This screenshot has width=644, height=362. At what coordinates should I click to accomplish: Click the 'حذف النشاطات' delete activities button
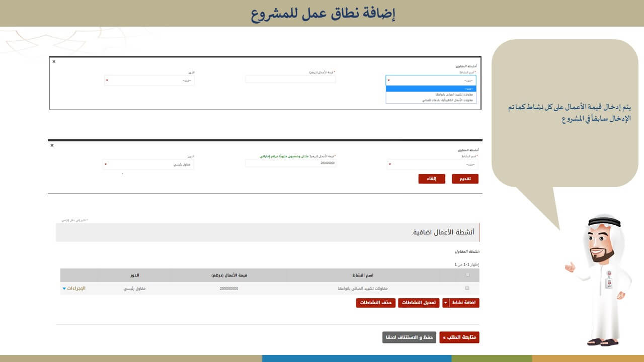(375, 303)
